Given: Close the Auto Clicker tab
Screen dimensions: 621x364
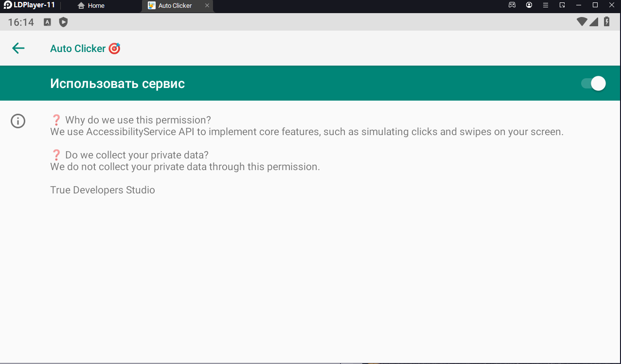Looking at the screenshot, I should (207, 6).
